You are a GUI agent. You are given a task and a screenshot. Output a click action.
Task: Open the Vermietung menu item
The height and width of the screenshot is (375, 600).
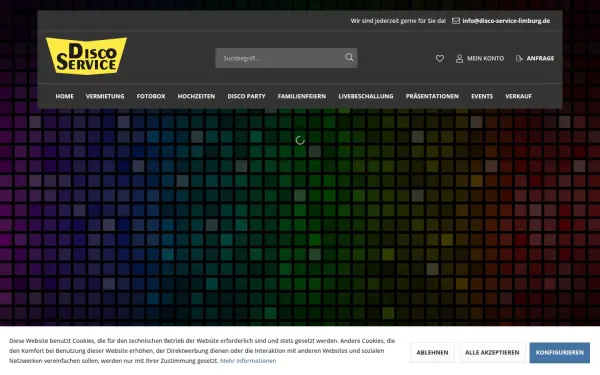tap(105, 96)
